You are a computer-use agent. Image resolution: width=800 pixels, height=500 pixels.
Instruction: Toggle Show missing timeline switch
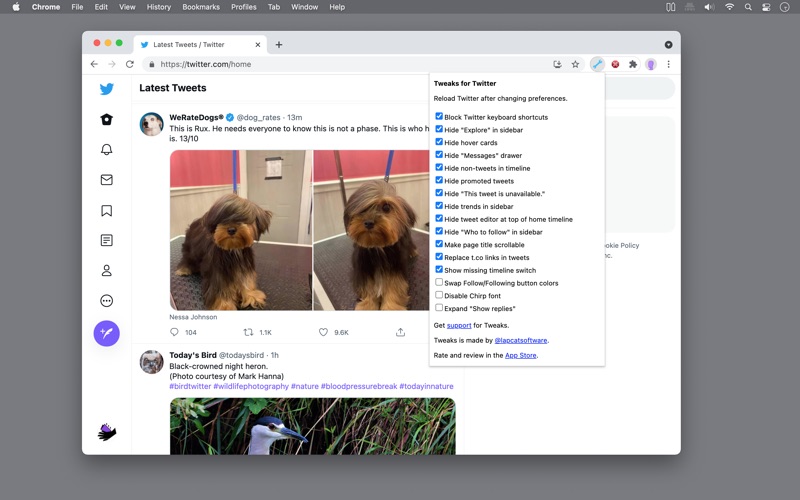click(x=439, y=269)
